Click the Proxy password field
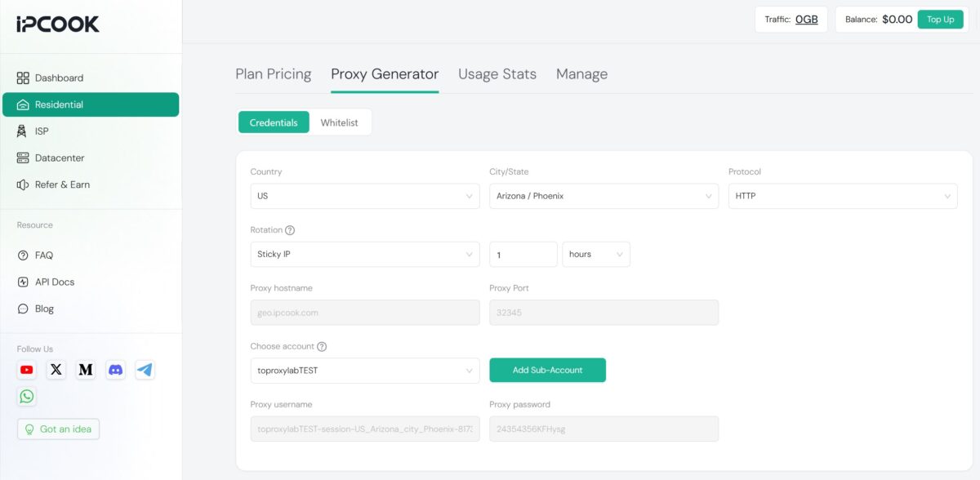Viewport: 980px width, 480px height. pos(604,429)
